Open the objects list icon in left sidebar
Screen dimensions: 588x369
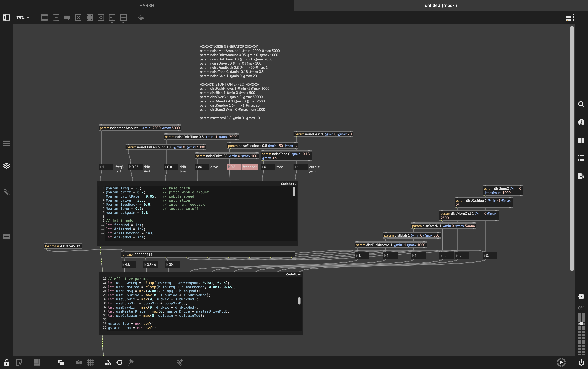tap(7, 143)
